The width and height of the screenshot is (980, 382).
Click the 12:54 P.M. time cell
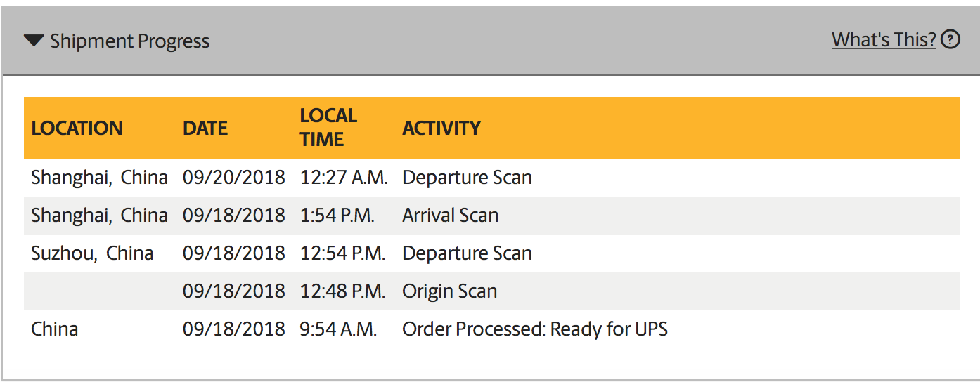[342, 253]
